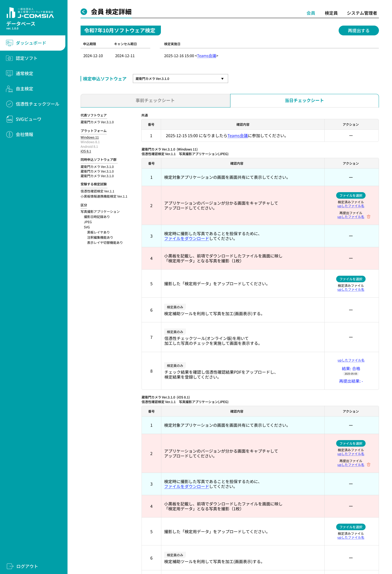Open ダッシュボード from the sidebar
The height and width of the screenshot is (574, 392).
click(x=31, y=43)
